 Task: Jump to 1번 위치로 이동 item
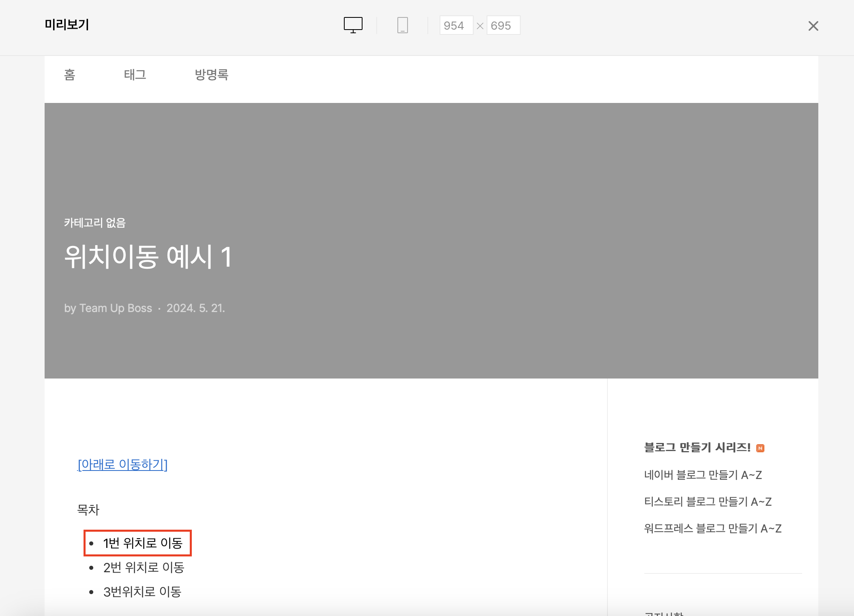(x=143, y=543)
